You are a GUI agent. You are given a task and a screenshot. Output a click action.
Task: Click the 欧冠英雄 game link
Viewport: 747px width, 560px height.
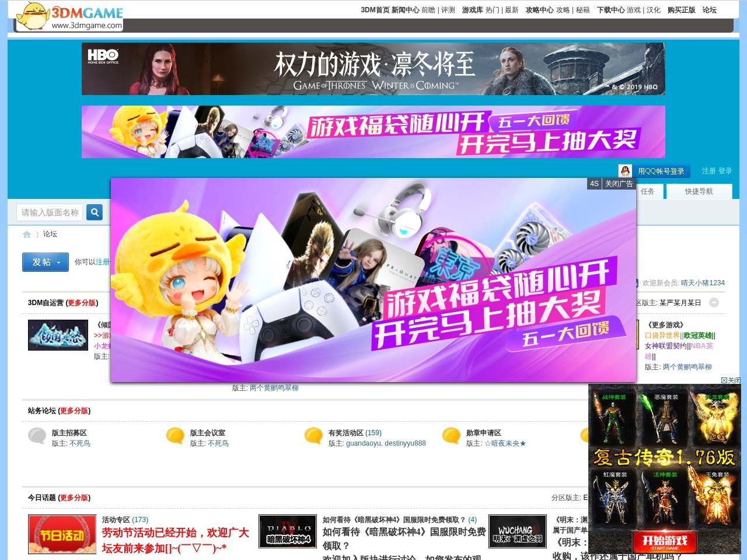click(698, 335)
